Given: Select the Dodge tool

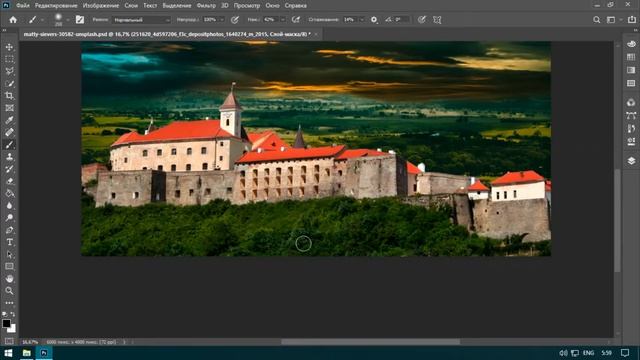Looking at the screenshot, I should click(9, 218).
